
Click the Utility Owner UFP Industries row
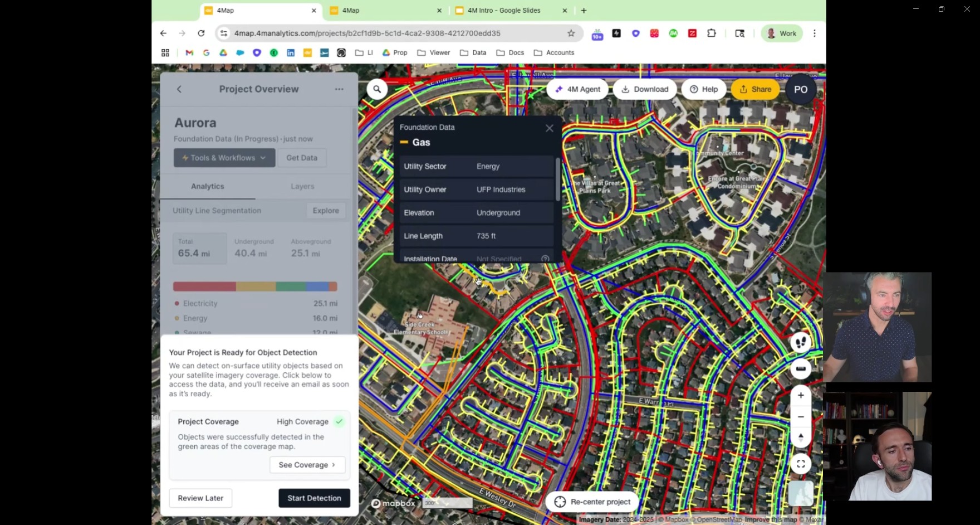point(477,189)
